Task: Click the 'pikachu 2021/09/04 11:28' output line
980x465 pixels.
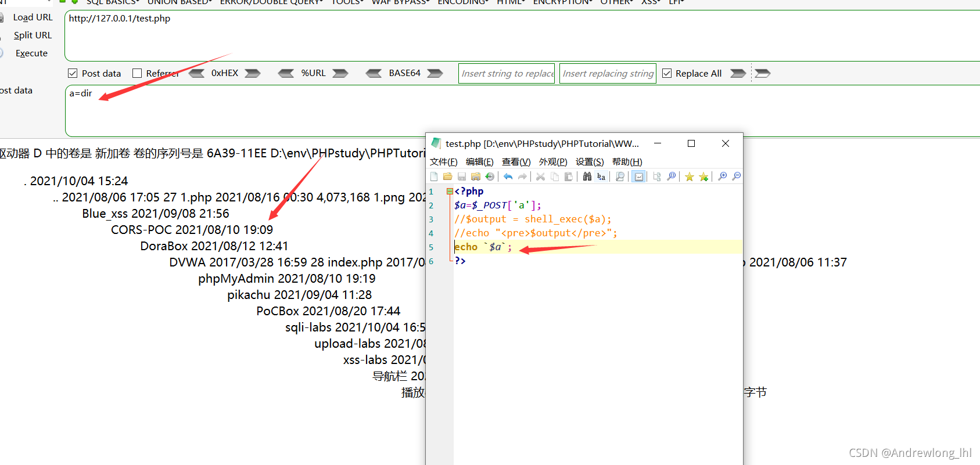Action: point(300,295)
